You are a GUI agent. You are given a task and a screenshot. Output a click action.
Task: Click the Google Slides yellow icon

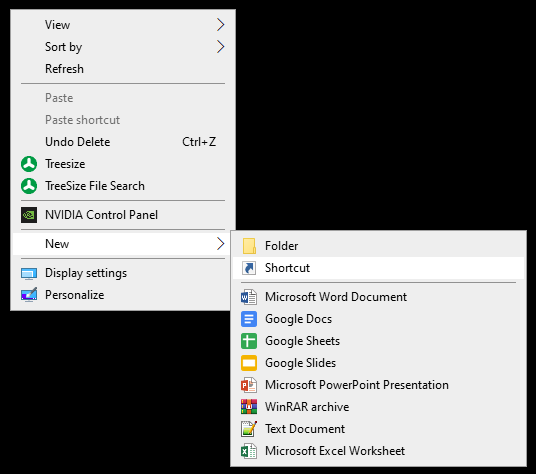click(x=249, y=363)
